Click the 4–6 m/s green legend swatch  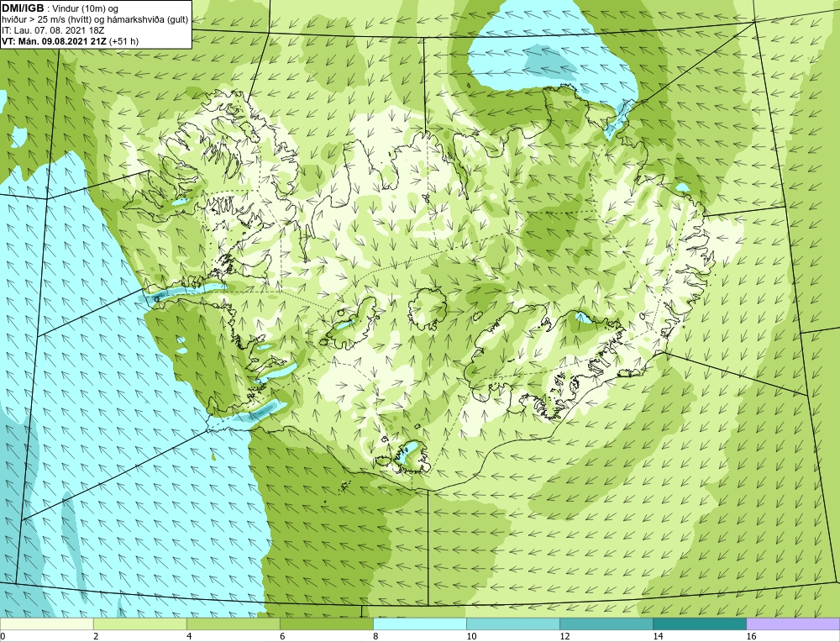coord(233,624)
